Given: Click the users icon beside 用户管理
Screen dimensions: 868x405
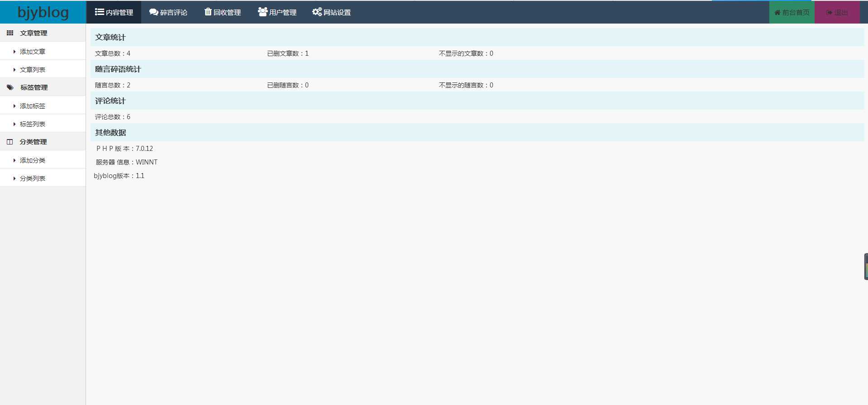Looking at the screenshot, I should pos(262,12).
